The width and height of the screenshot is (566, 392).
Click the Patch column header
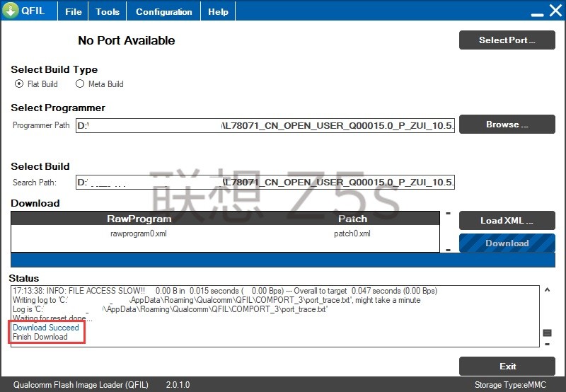352,219
